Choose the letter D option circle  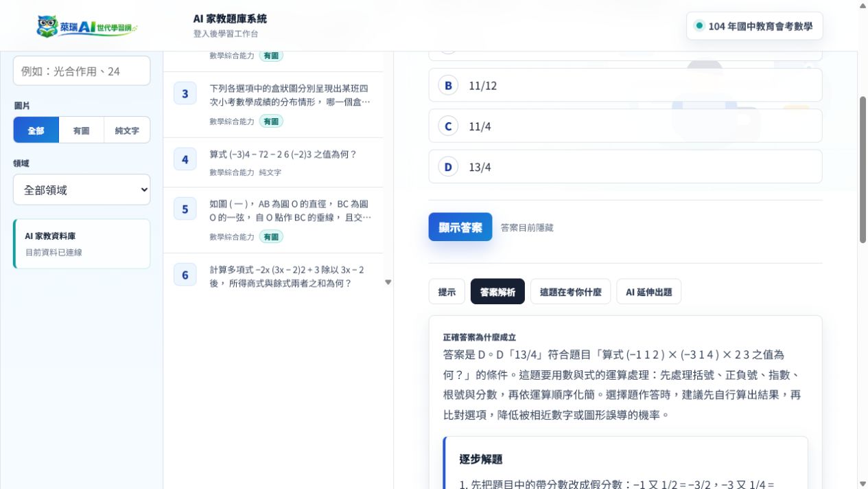click(448, 167)
